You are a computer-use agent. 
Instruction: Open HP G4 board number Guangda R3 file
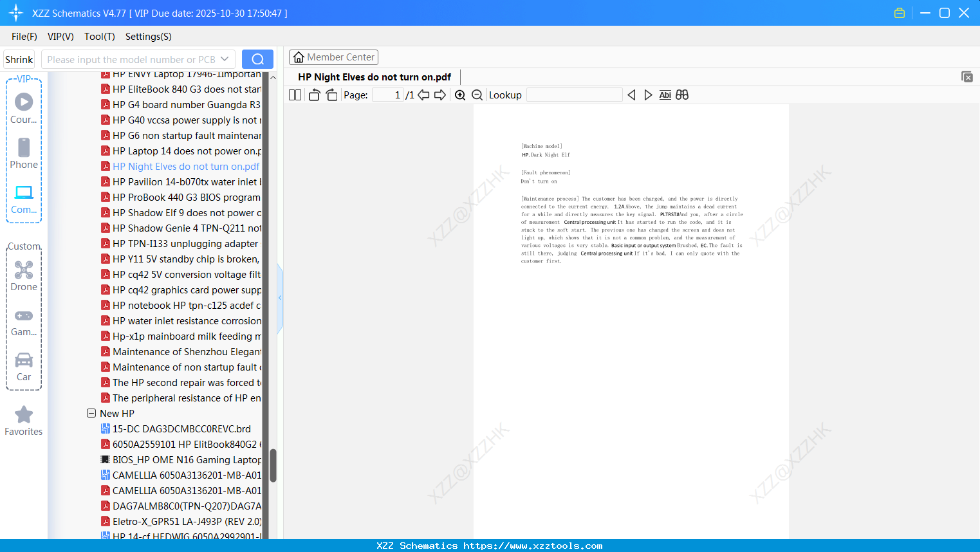181,105
